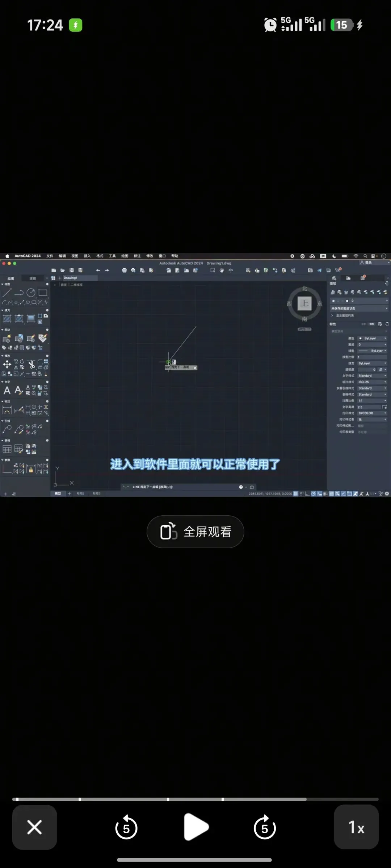Select the Move tool in Modify panel
The image size is (391, 868).
tap(7, 364)
